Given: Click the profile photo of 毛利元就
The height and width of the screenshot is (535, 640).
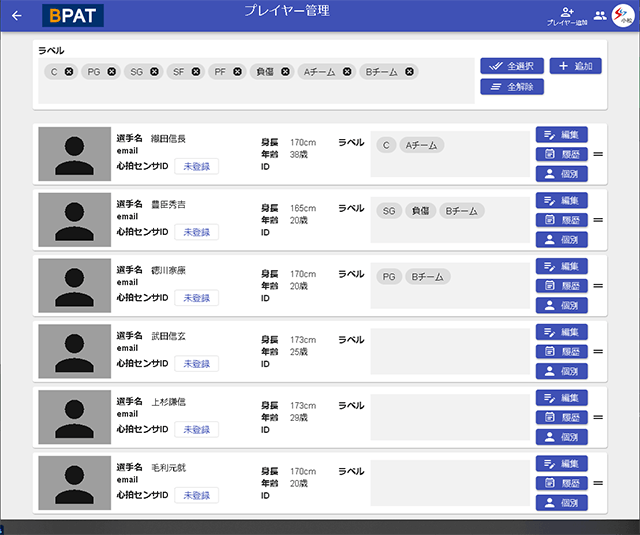Looking at the screenshot, I should click(75, 483).
